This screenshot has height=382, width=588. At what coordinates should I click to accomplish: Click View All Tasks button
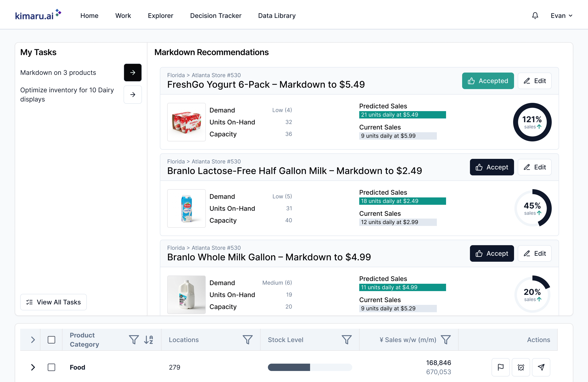tap(53, 302)
